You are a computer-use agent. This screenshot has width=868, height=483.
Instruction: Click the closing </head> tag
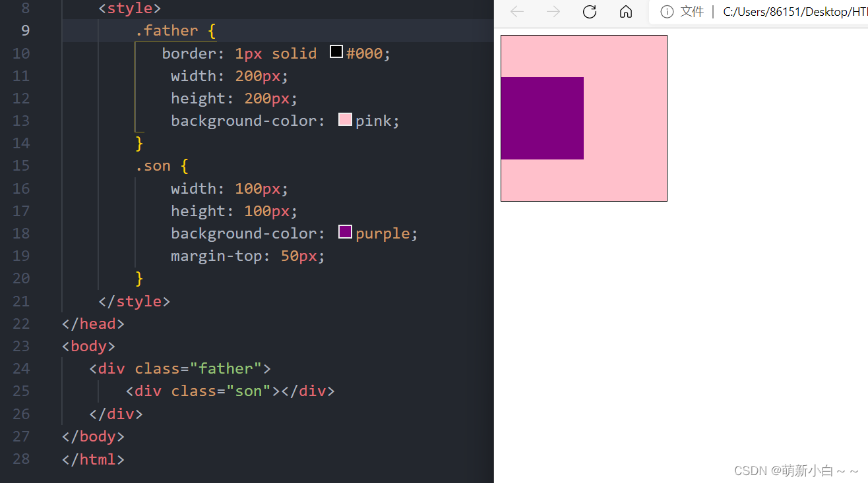[x=94, y=324]
